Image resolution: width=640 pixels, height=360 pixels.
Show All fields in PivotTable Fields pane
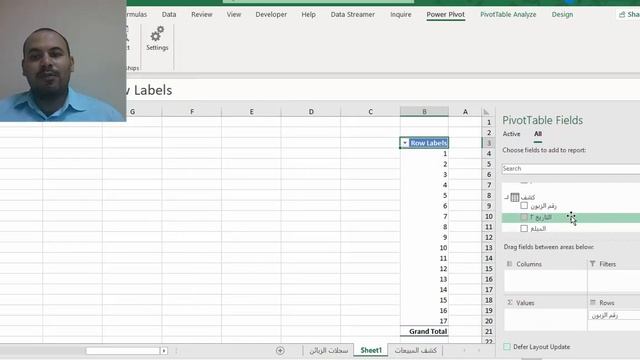(538, 134)
